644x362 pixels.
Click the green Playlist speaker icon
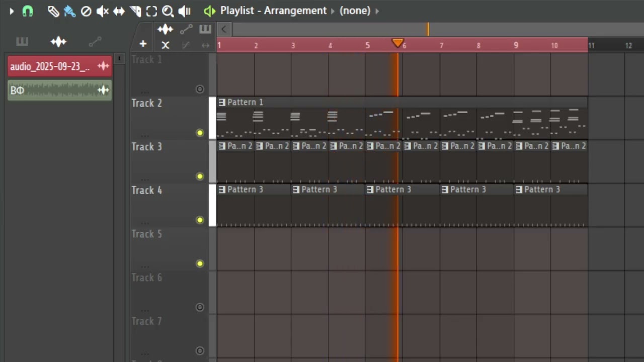(209, 11)
